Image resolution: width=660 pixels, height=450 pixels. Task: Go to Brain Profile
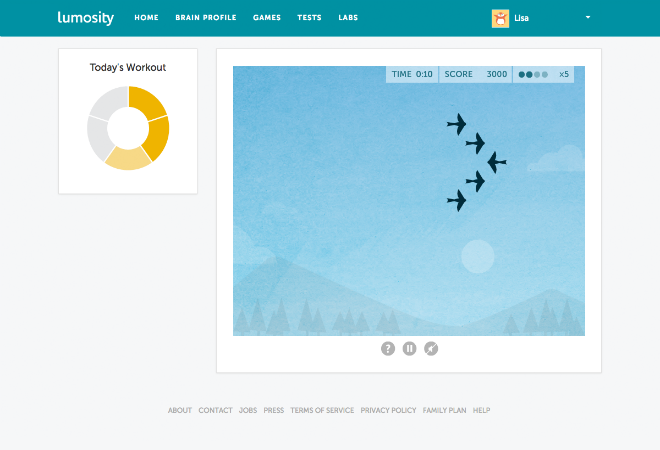206,18
